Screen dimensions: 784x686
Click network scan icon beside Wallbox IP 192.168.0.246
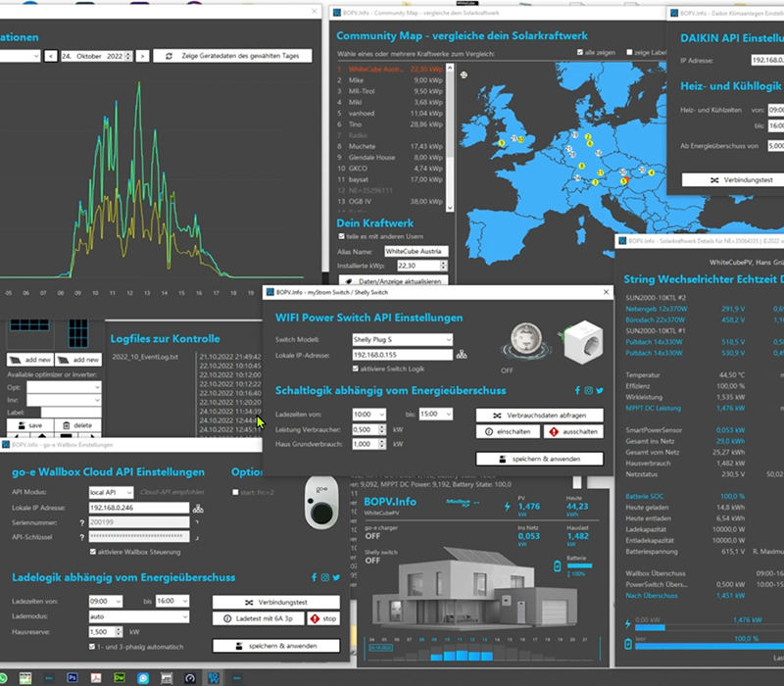pyautogui.click(x=198, y=509)
